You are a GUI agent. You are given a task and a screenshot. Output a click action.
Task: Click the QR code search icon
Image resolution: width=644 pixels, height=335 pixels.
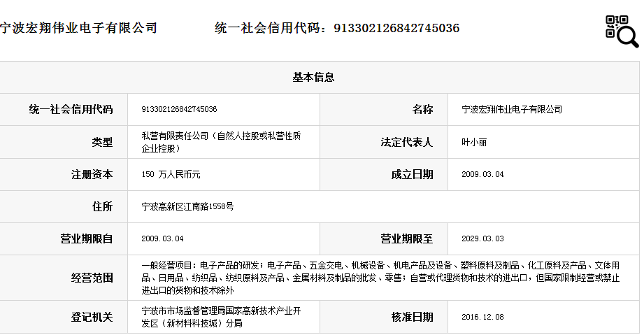pos(621,31)
